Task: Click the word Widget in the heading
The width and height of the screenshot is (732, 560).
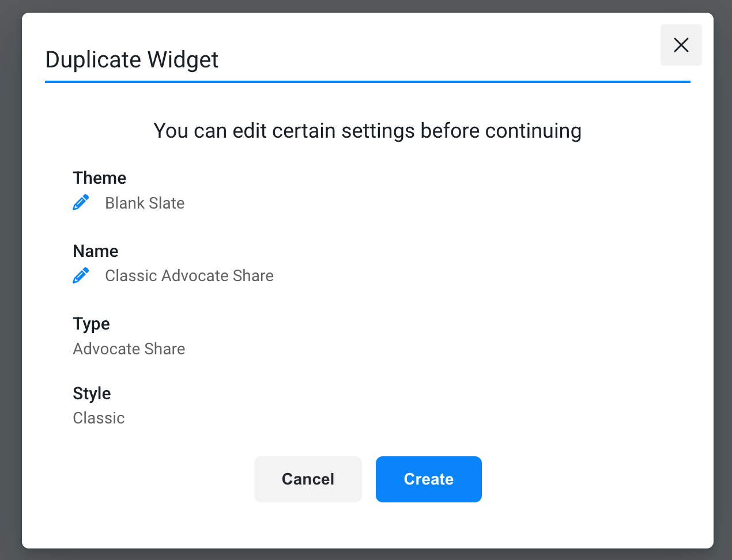Action: (x=183, y=60)
